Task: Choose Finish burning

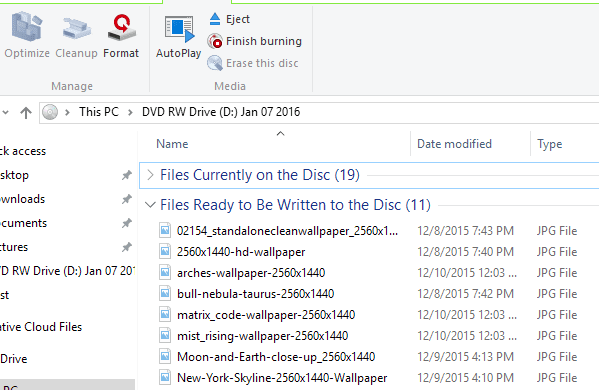Action: coord(255,41)
